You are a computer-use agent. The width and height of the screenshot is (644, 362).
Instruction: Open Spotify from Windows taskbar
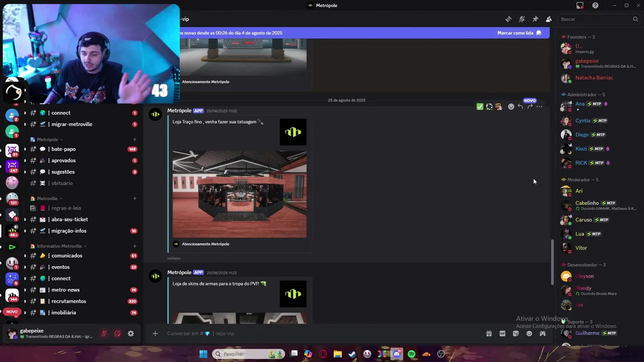tap(412, 354)
